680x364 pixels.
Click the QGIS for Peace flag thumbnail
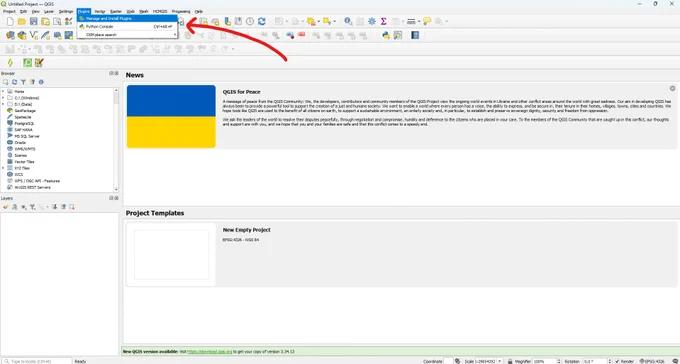171,116
